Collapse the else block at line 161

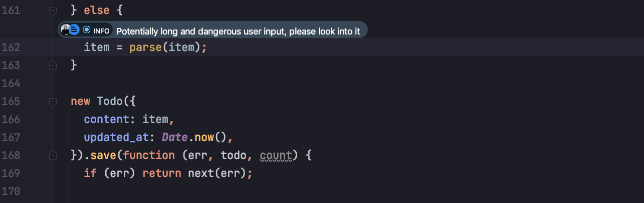tap(53, 10)
